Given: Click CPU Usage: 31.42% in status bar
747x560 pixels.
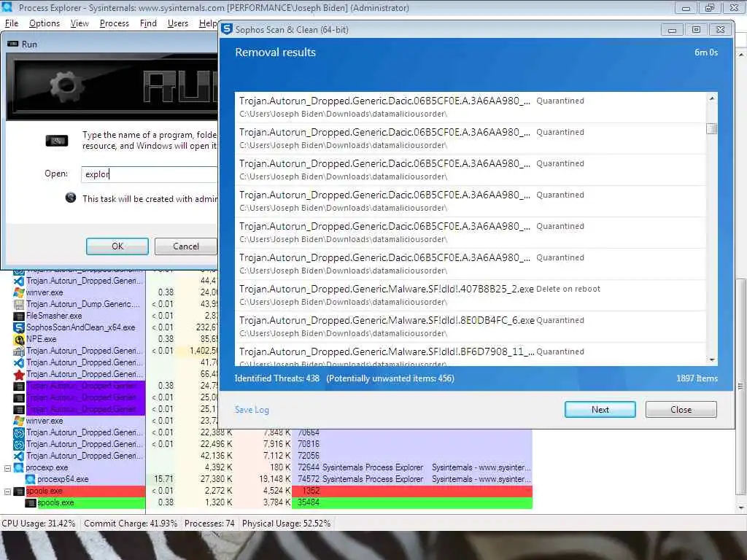Looking at the screenshot, I should (39, 524).
